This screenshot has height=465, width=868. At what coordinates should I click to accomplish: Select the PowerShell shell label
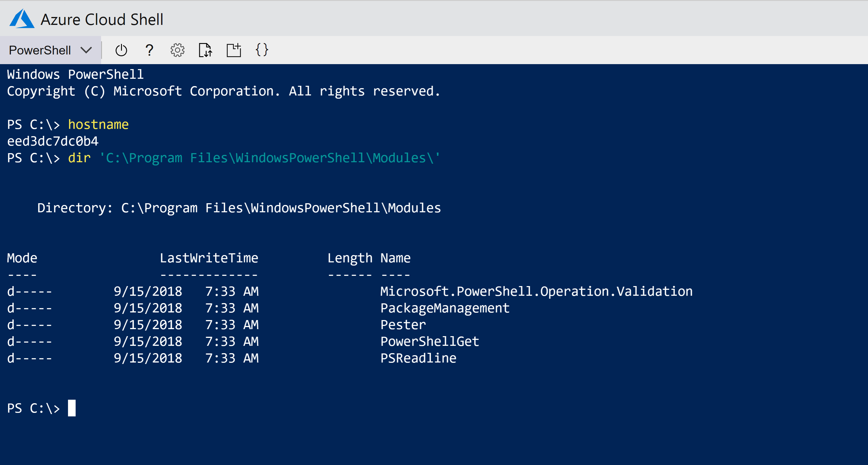pyautogui.click(x=40, y=50)
